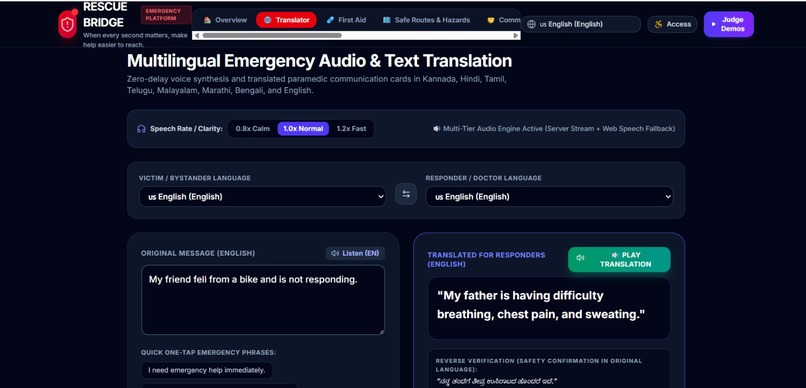Click the speaker icon in Listen (EN)
This screenshot has height=388, width=806.
pyautogui.click(x=335, y=253)
